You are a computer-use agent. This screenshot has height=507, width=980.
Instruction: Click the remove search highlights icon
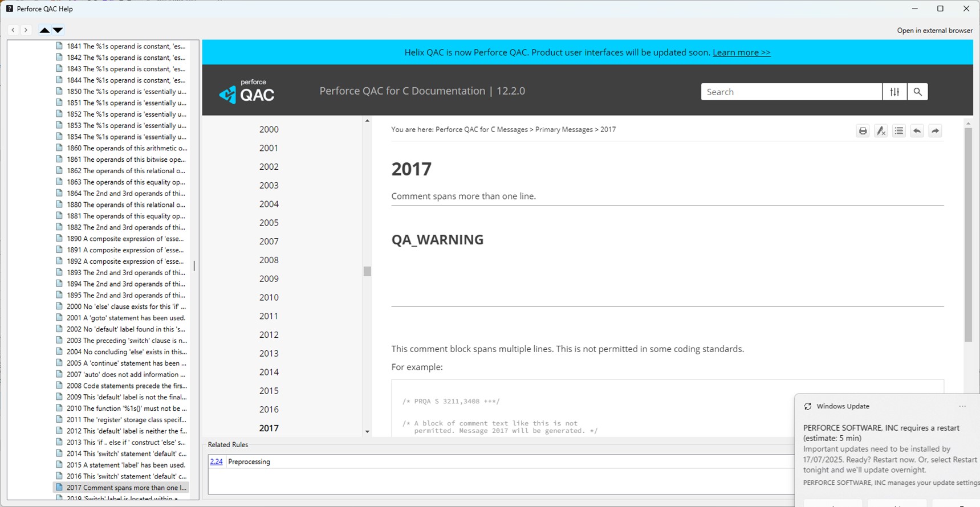pos(881,131)
